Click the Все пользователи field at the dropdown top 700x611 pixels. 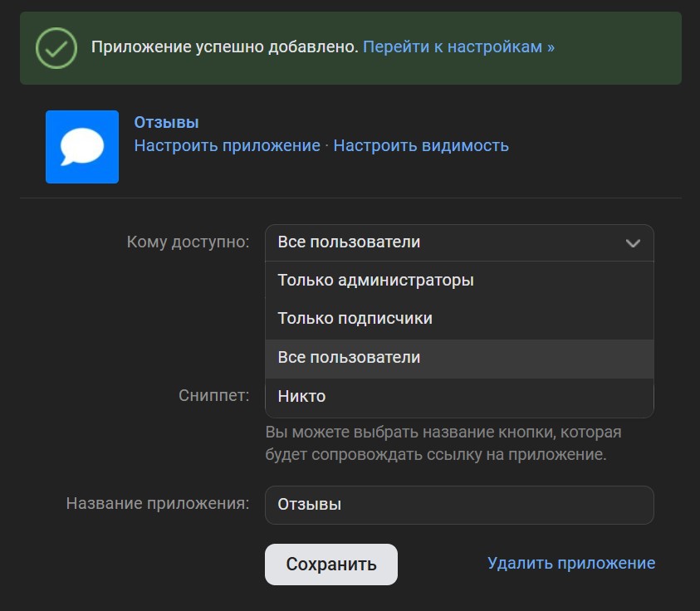click(459, 242)
